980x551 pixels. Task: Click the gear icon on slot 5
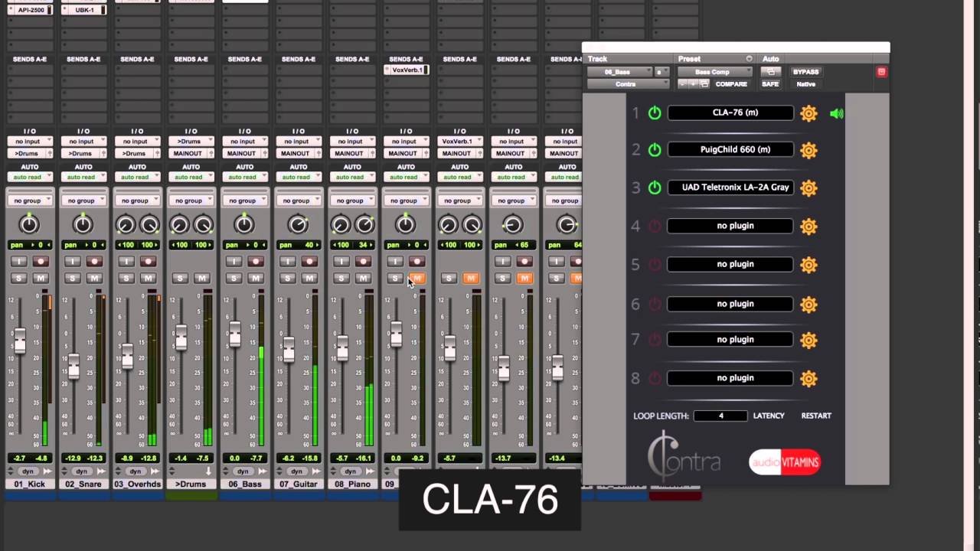point(808,265)
